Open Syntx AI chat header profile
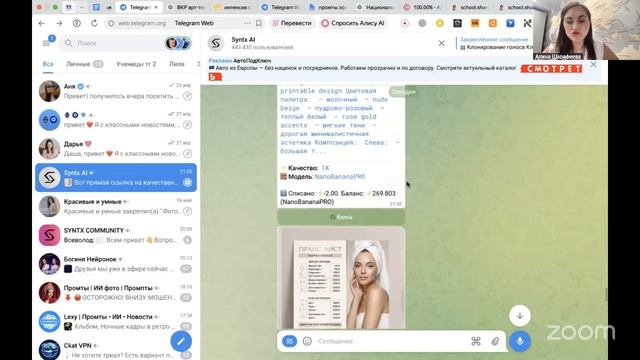Screen dimensions: 640x360 262,43
